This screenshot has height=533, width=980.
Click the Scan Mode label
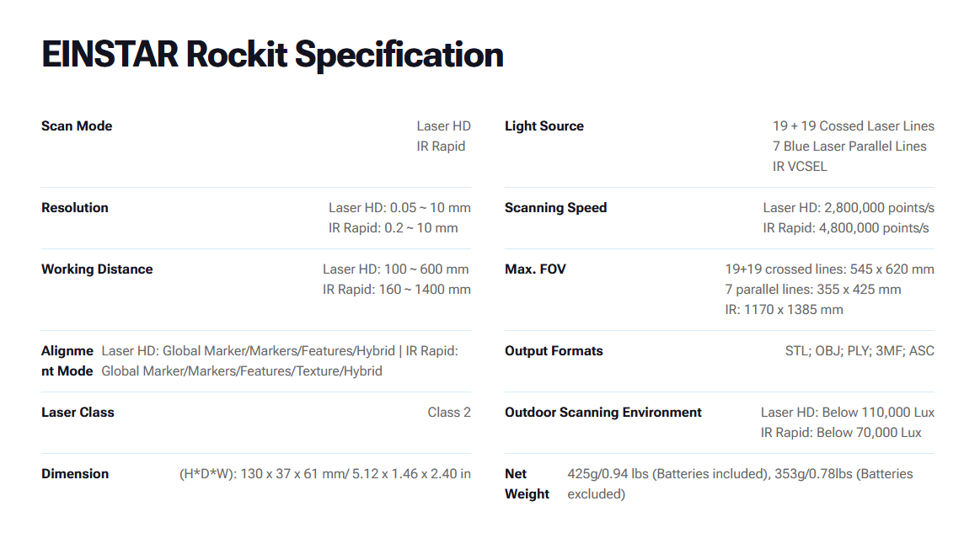pyautogui.click(x=77, y=126)
